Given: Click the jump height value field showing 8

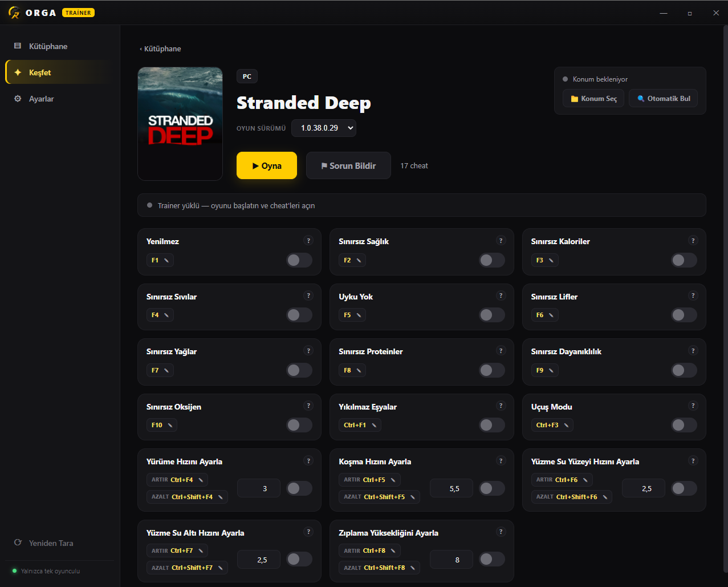Looking at the screenshot, I should [x=452, y=559].
